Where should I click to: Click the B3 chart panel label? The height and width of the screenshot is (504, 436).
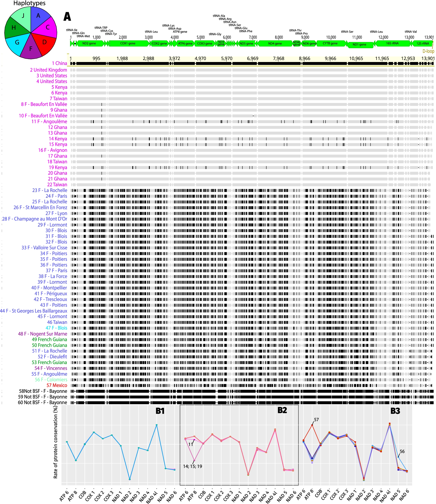395,411
